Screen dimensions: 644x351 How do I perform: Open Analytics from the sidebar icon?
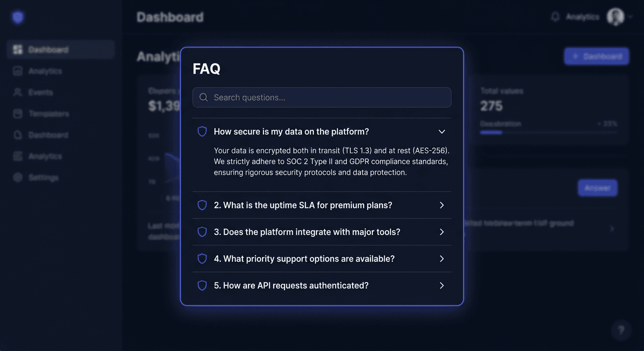pos(17,71)
